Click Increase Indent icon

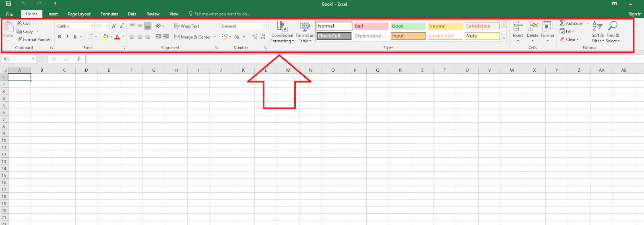pos(166,37)
